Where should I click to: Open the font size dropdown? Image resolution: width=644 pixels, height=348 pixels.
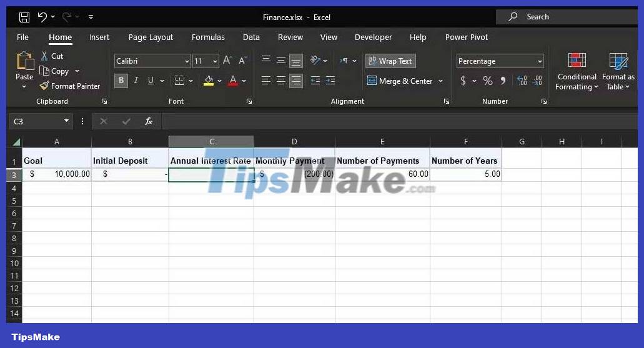click(214, 61)
